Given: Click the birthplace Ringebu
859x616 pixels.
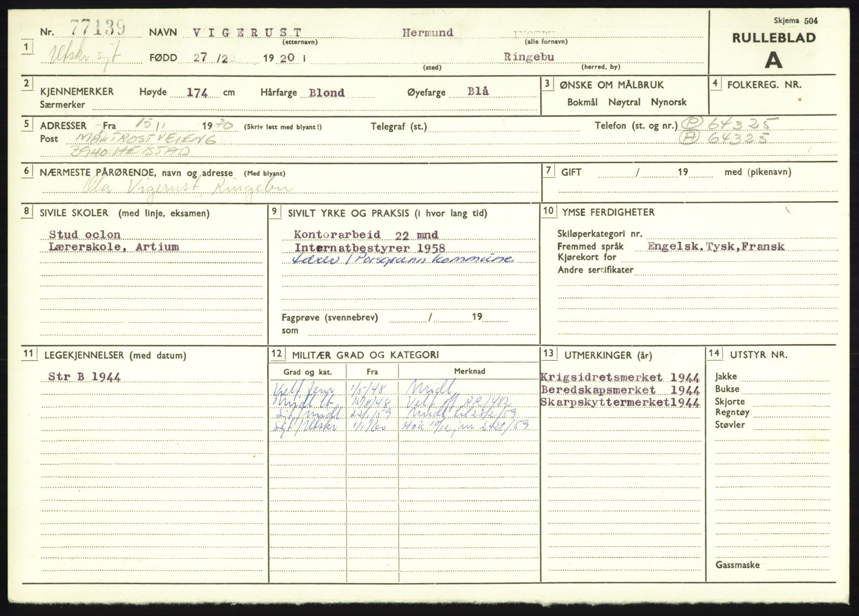Looking at the screenshot, I should [x=528, y=57].
